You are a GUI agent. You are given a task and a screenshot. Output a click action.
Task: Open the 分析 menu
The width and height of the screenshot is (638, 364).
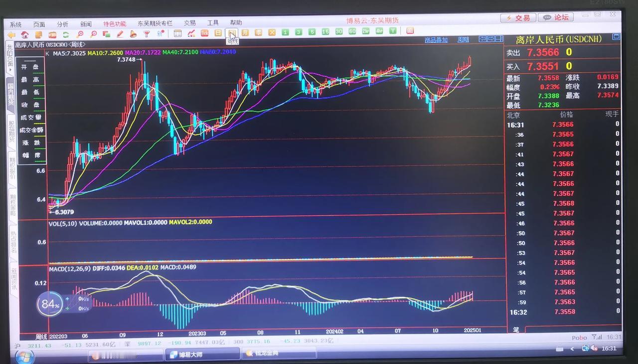(x=62, y=24)
